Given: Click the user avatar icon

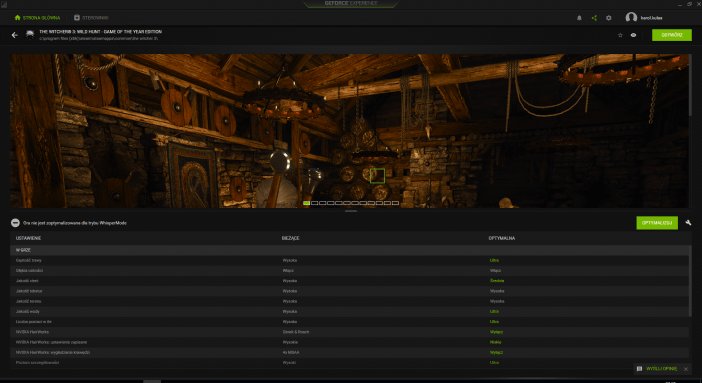Looking at the screenshot, I should pos(631,17).
